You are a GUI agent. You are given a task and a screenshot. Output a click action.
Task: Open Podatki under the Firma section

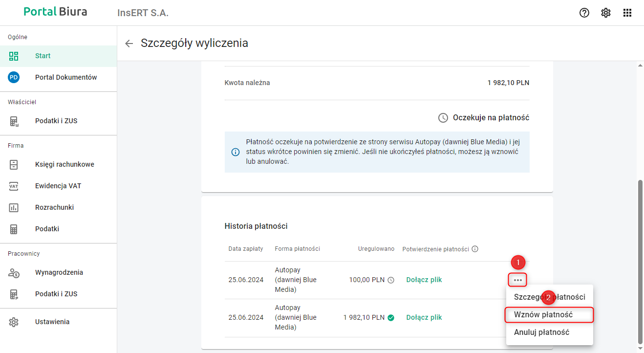click(47, 229)
